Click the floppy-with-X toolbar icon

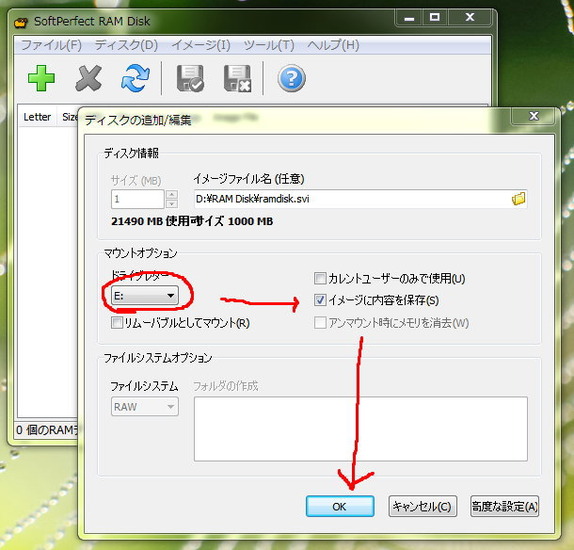tap(237, 78)
